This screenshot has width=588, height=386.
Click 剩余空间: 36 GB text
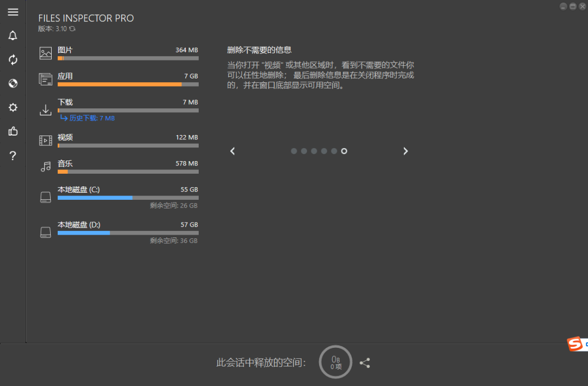click(174, 241)
